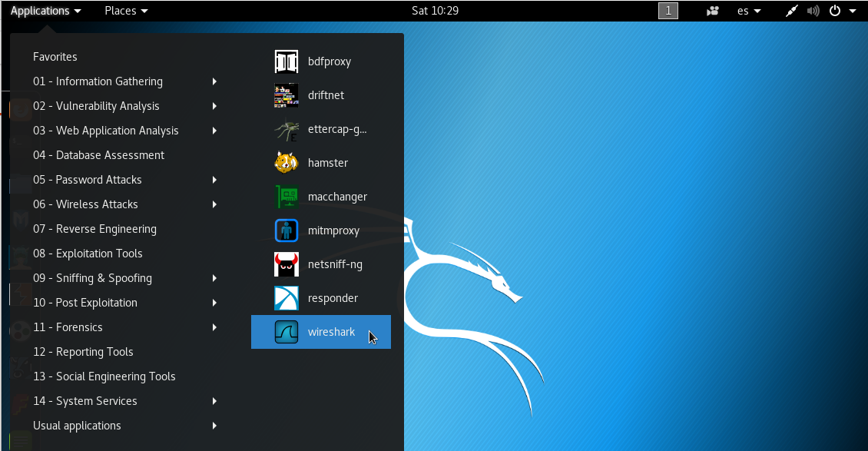Viewport: 868px width, 451px height.
Task: Click the volume speaker icon
Action: (x=813, y=11)
